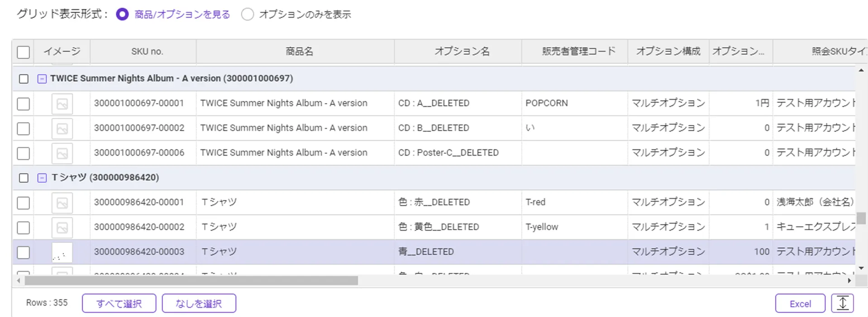Click down arrow of vertical scrollbar

pos(861,268)
